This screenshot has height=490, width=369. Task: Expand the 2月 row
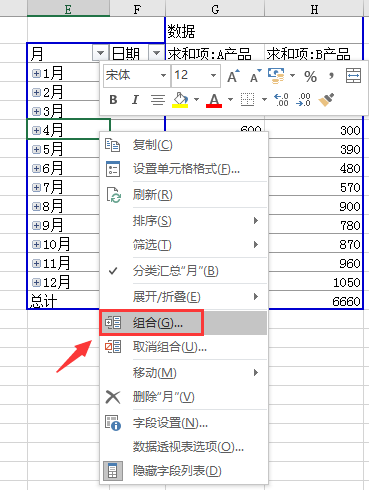click(36, 92)
